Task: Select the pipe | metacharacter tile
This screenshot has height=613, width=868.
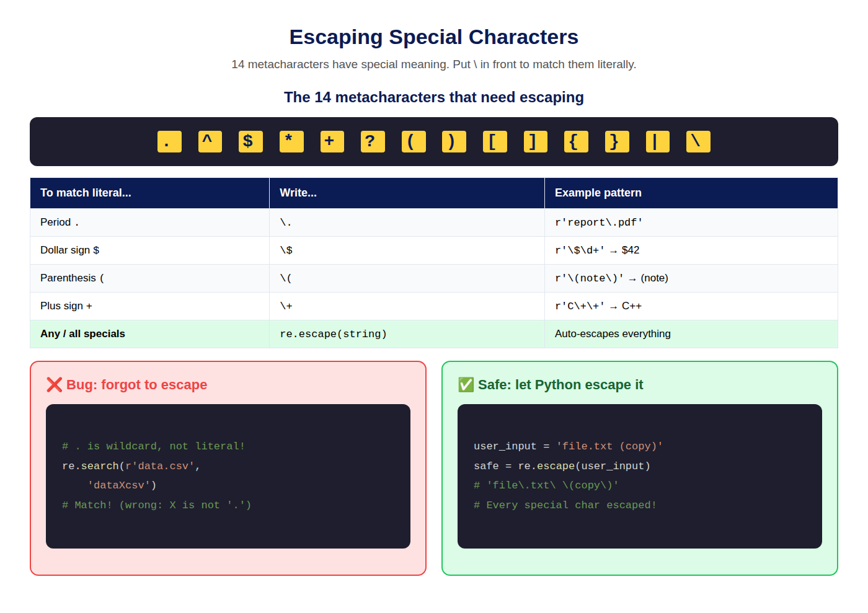Action: point(658,141)
